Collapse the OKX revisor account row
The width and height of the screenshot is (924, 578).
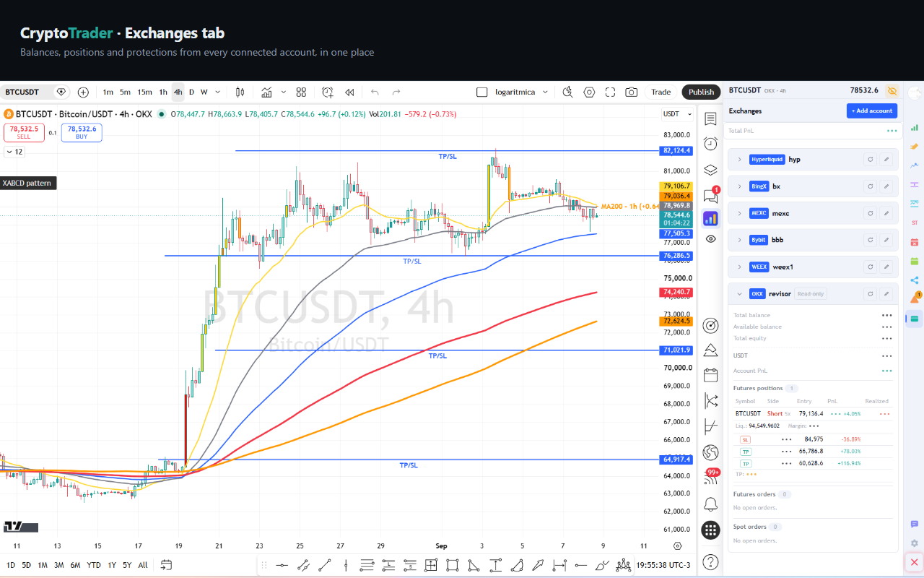739,294
